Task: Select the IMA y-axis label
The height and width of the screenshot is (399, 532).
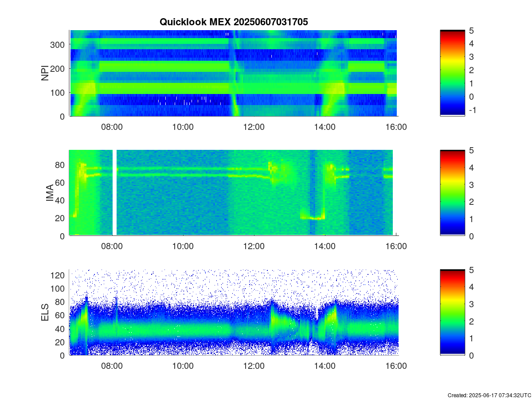Action: 50,193
